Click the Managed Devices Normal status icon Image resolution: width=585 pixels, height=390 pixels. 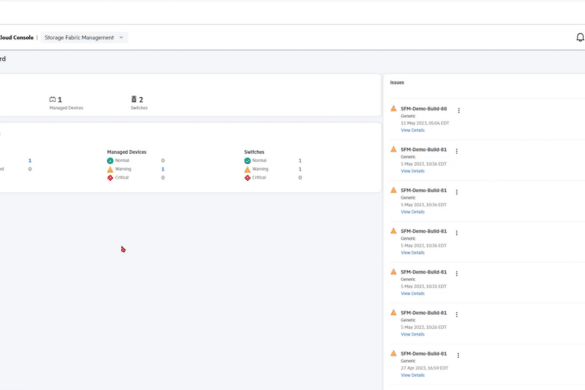pyautogui.click(x=110, y=160)
